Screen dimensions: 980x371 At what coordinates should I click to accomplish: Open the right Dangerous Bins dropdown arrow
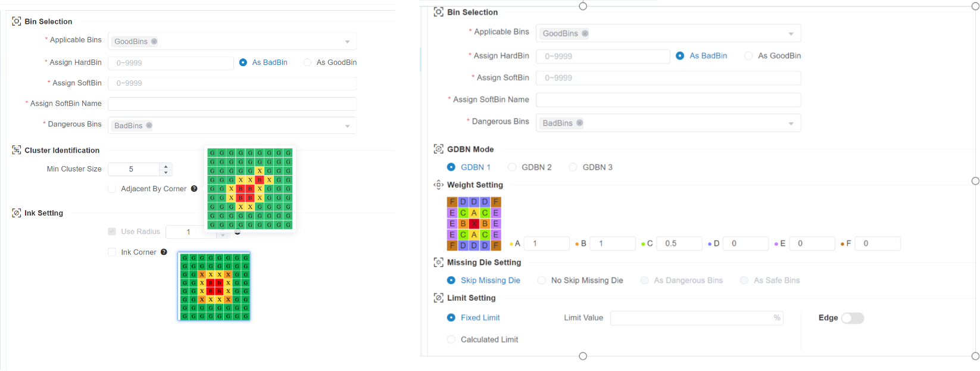pyautogui.click(x=791, y=123)
